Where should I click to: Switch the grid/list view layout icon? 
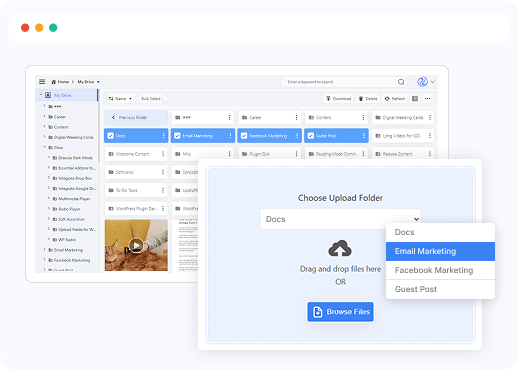415,99
